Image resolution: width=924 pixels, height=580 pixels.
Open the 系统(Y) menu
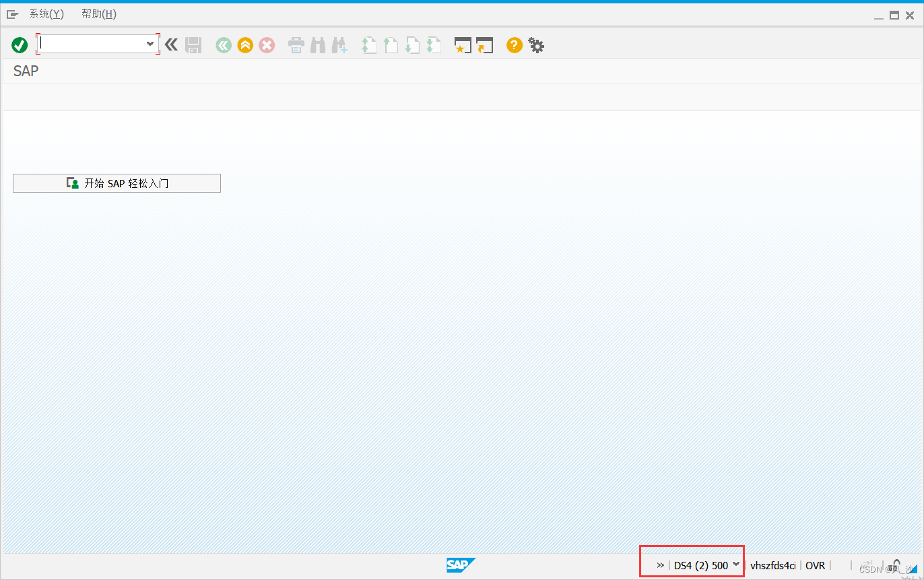tap(46, 14)
